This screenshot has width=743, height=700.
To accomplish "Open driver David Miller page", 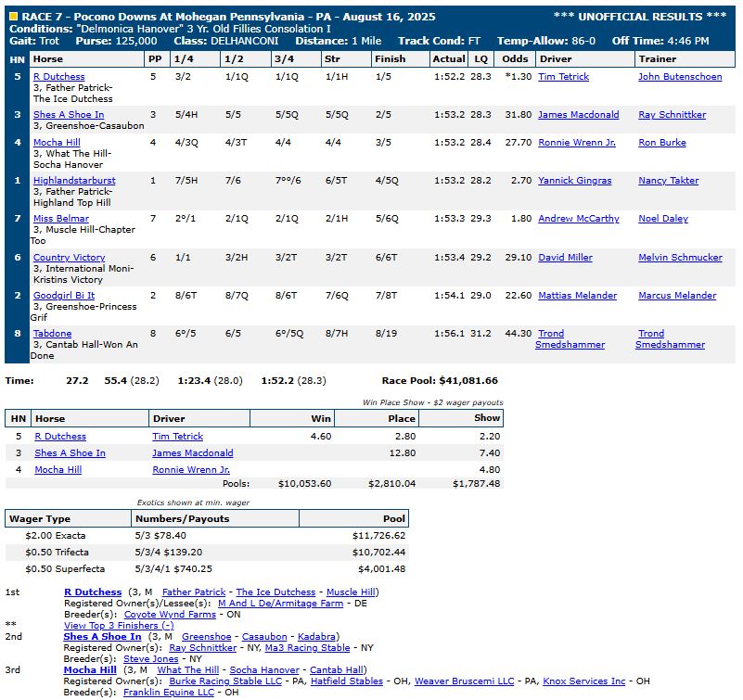I will pyautogui.click(x=565, y=258).
